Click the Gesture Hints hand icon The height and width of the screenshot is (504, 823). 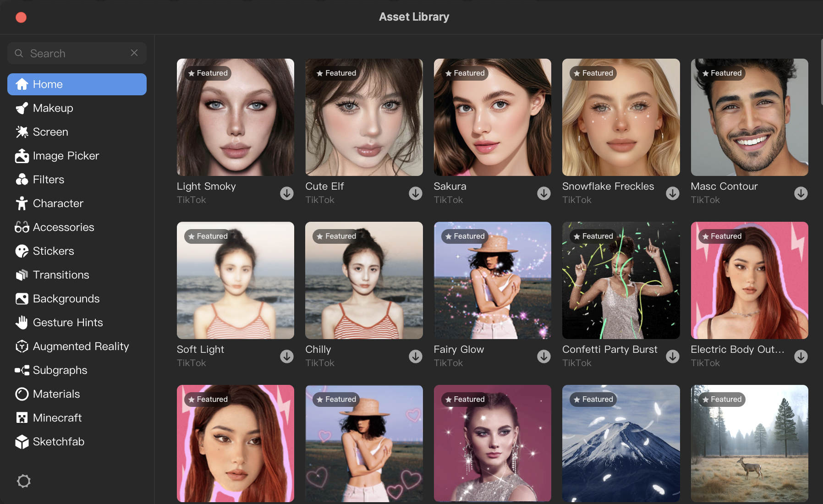click(22, 323)
